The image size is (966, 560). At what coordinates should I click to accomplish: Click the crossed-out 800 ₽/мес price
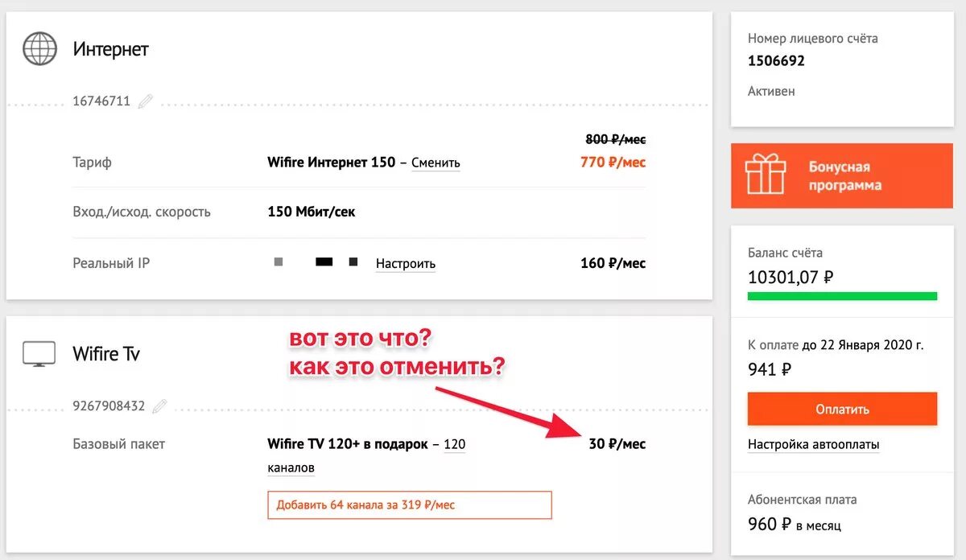pos(615,139)
